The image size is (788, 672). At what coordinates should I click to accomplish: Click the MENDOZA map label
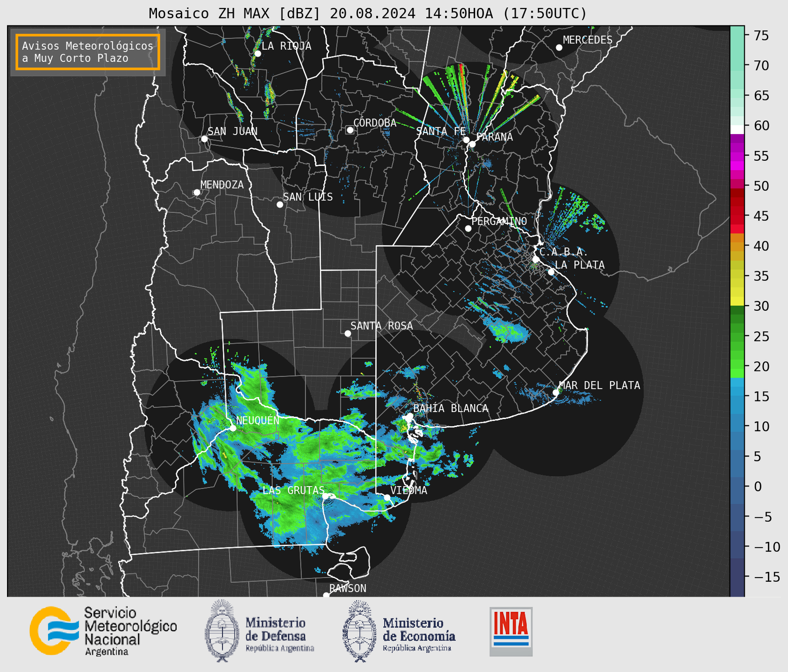point(222,185)
